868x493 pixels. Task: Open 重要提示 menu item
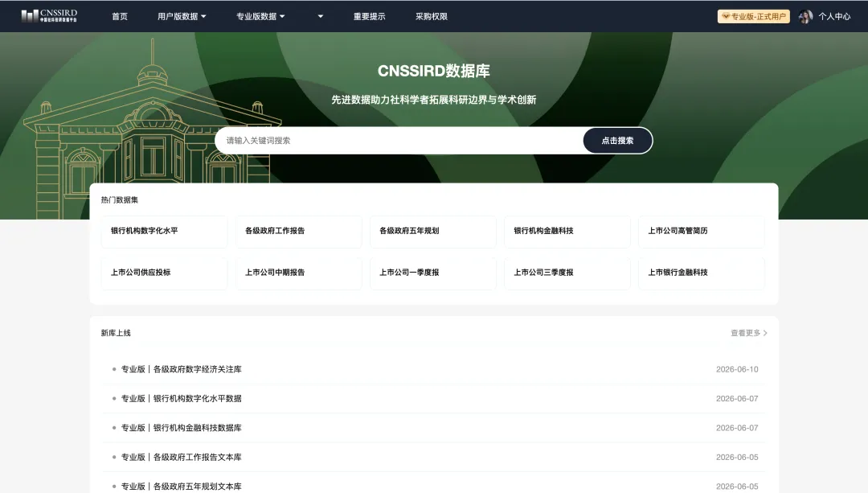coord(369,17)
